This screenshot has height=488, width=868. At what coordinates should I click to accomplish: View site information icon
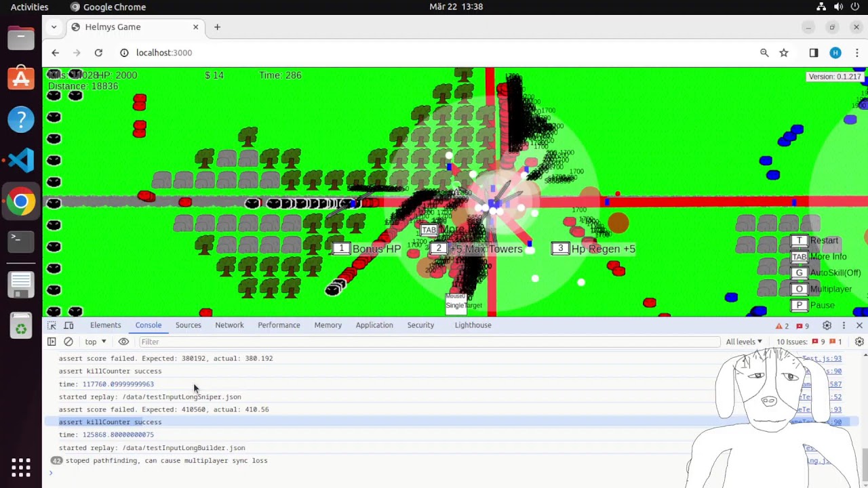click(124, 53)
